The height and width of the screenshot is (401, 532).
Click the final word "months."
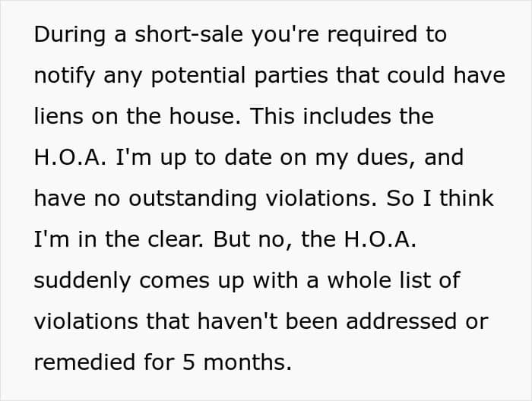[x=247, y=362]
